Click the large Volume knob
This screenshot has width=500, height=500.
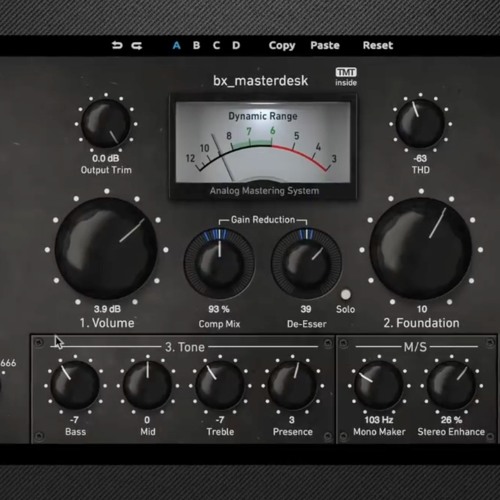106,248
